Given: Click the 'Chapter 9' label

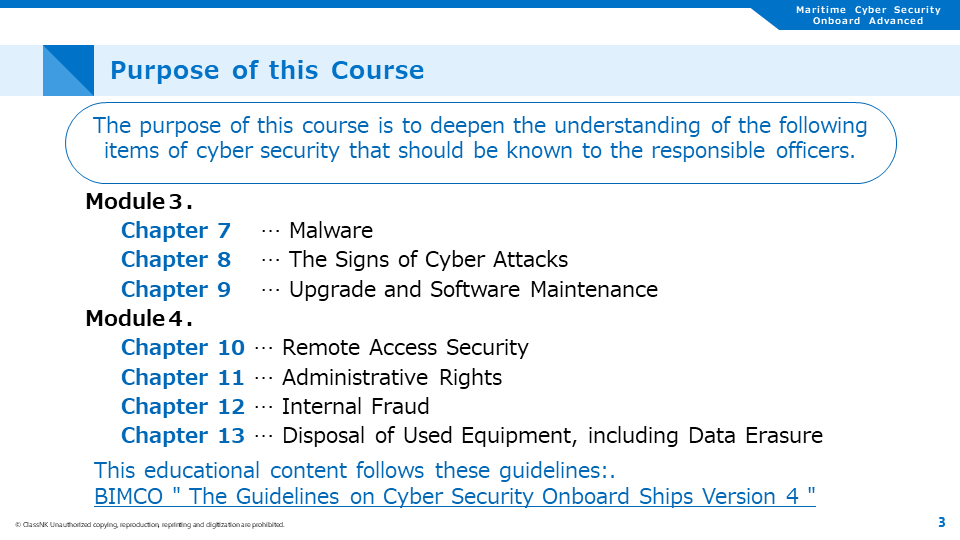Looking at the screenshot, I should pyautogui.click(x=176, y=290).
